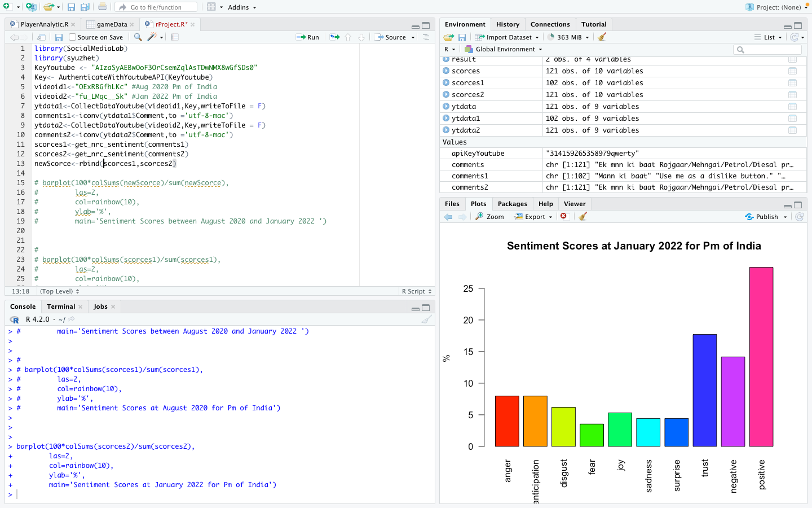Click the code tools magic wand icon
The image size is (812, 508).
(152, 37)
